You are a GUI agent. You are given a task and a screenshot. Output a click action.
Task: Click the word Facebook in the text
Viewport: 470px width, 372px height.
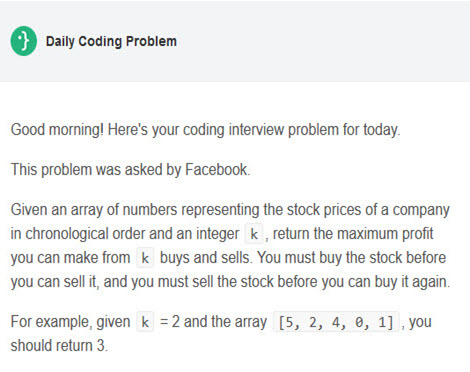click(216, 169)
